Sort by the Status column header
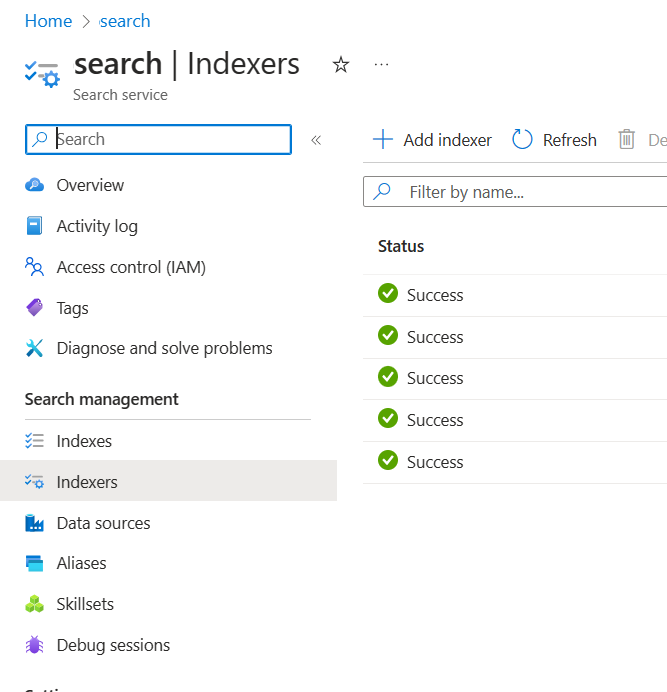 401,246
